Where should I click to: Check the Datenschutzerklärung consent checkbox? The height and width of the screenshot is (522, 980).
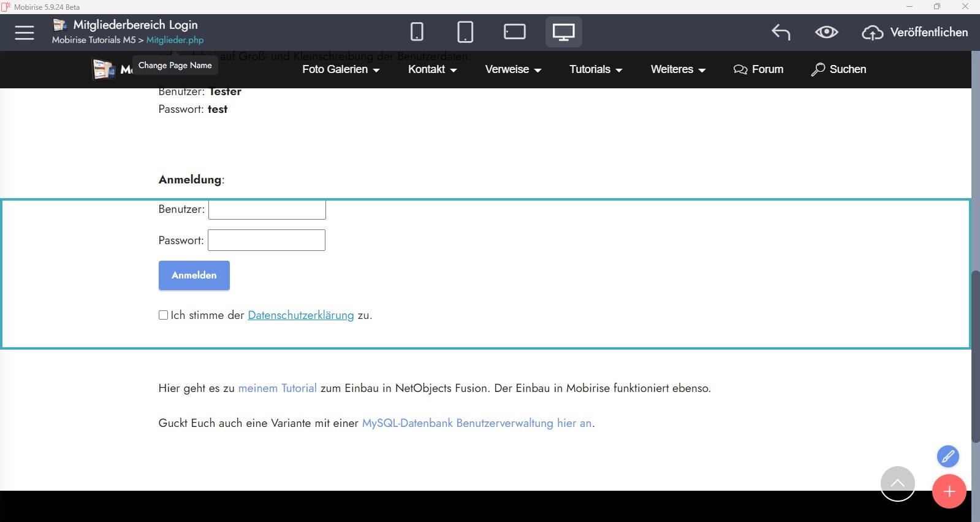[x=163, y=315]
